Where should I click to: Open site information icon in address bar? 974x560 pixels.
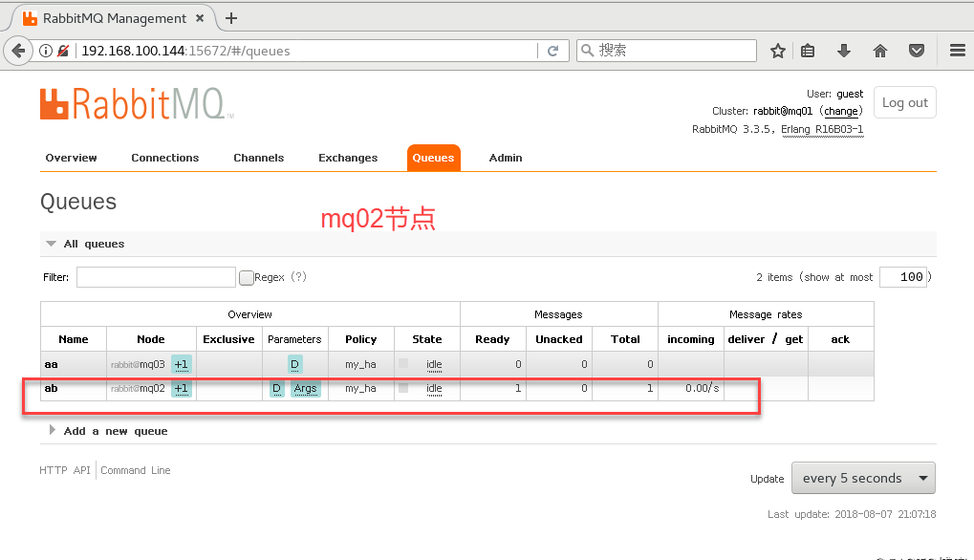point(45,51)
